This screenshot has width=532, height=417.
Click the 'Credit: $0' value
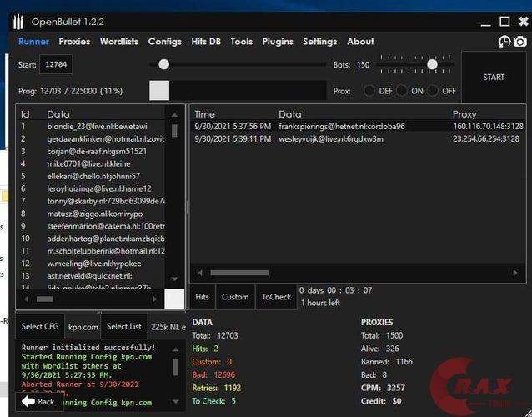click(x=381, y=401)
